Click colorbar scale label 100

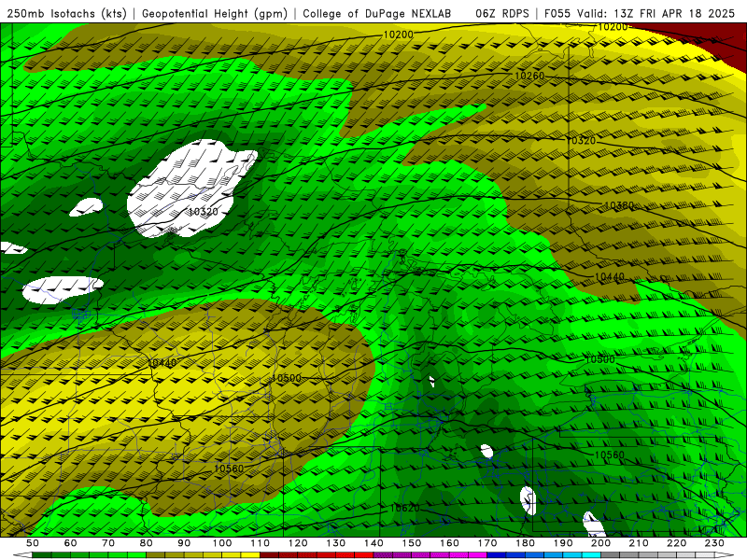pos(222,543)
